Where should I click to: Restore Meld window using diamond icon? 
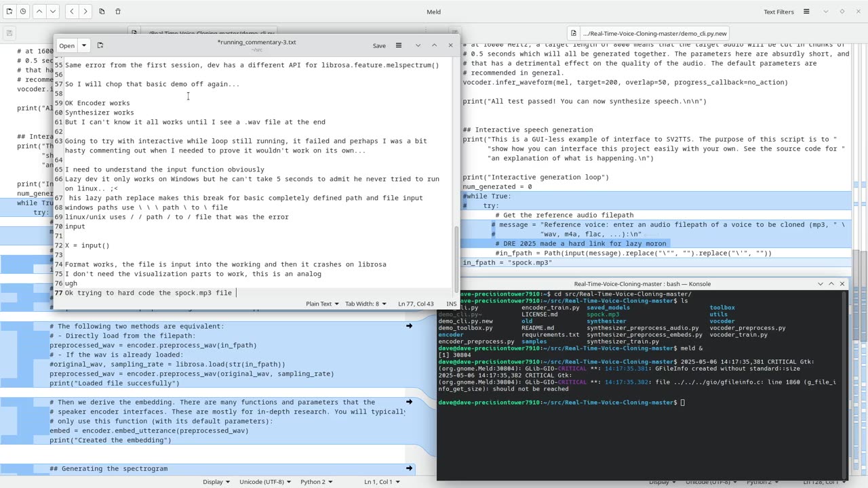pos(842,12)
